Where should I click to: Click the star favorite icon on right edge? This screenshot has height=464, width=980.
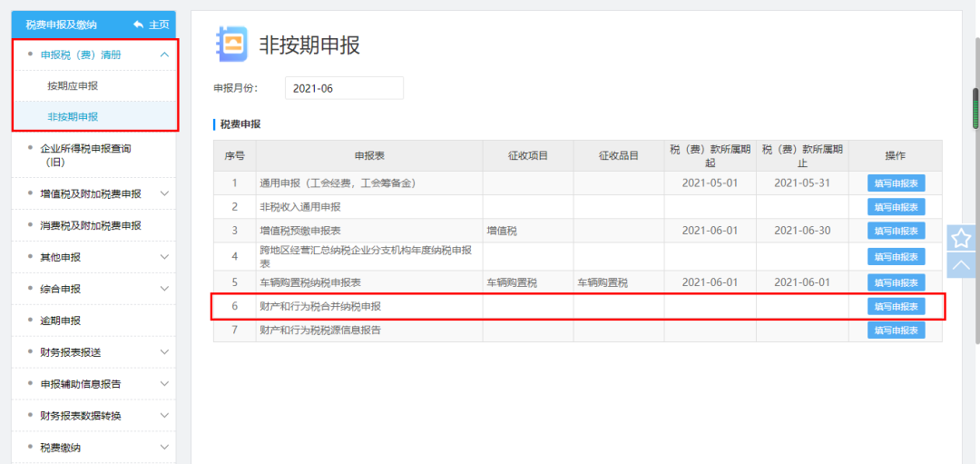(x=960, y=238)
